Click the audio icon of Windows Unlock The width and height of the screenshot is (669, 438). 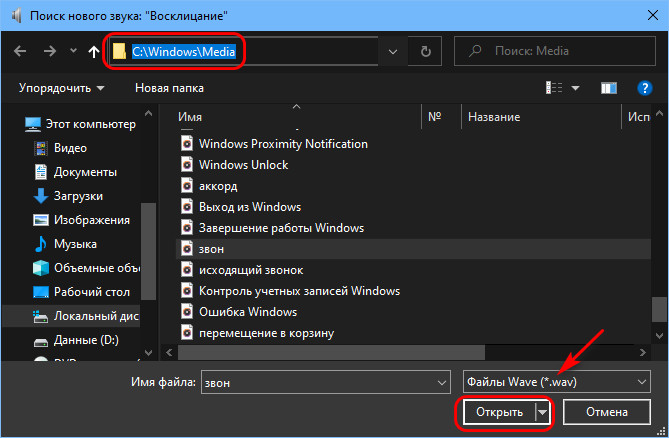[187, 165]
